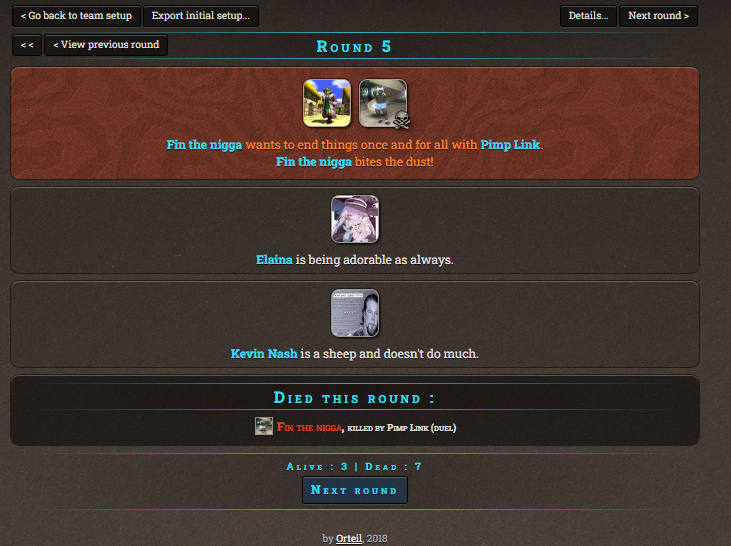View previous round
731x546 pixels.
(106, 45)
